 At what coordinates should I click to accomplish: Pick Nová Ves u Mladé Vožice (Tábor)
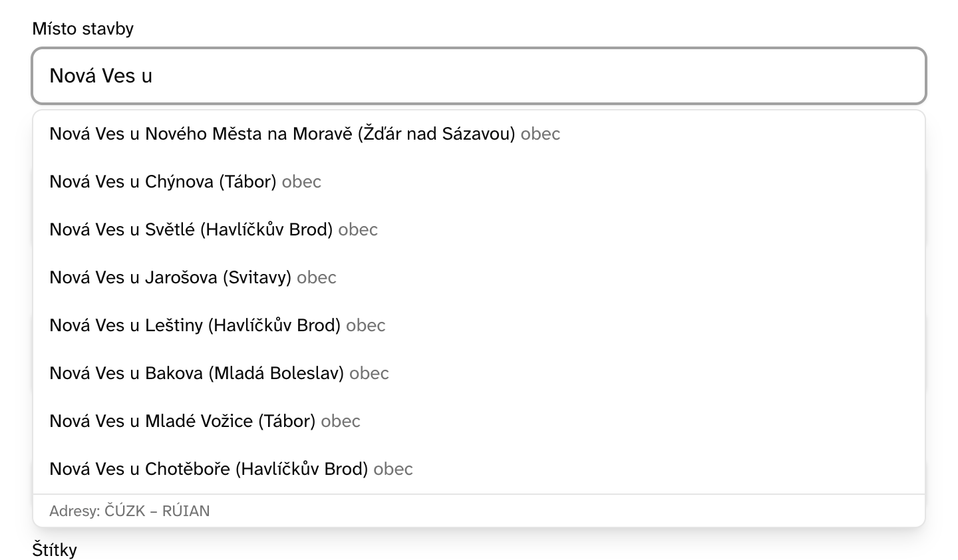click(x=479, y=421)
